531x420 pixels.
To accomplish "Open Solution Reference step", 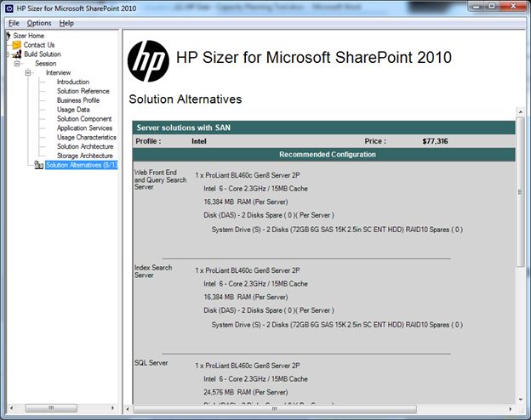I will [83, 91].
